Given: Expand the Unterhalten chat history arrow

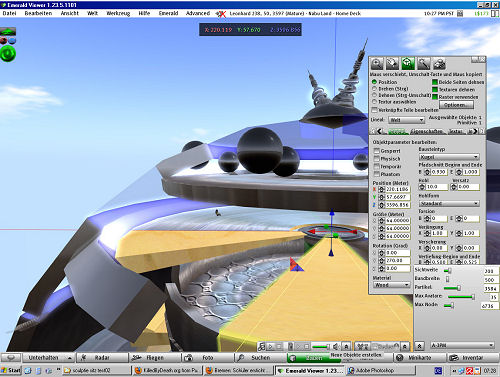Looking at the screenshot, I should point(70,358).
